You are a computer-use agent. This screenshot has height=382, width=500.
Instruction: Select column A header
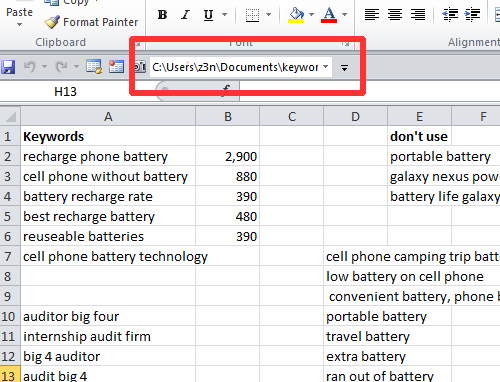[108, 117]
